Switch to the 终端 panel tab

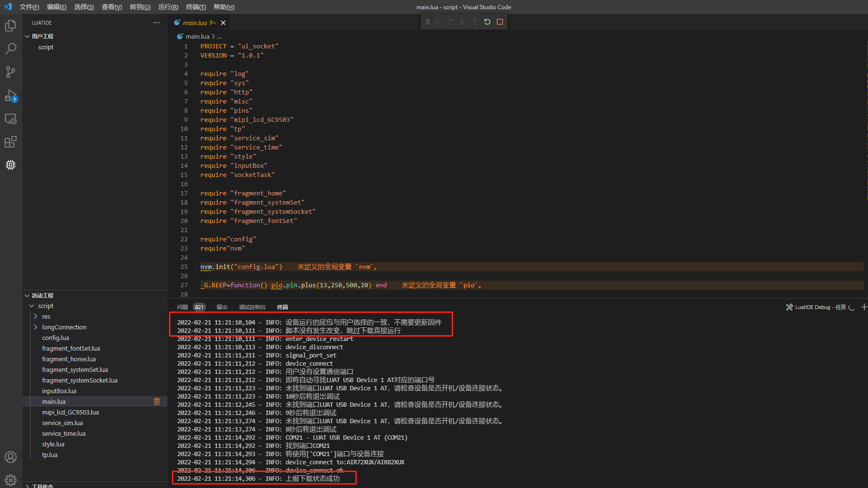[x=283, y=307]
